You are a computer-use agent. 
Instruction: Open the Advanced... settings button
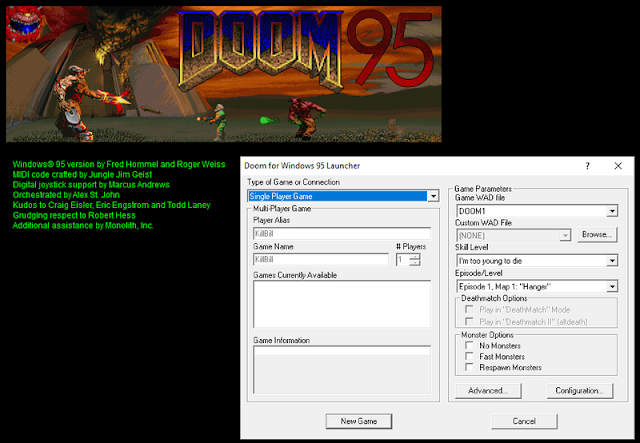[488, 391]
